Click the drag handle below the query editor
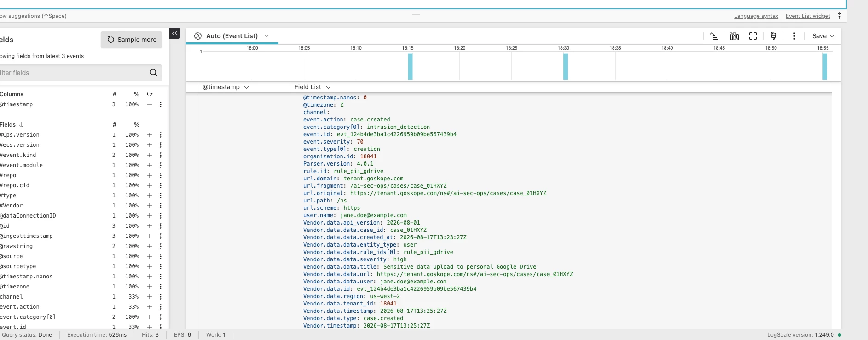Viewport: 868px width, 340px height. coord(416,16)
